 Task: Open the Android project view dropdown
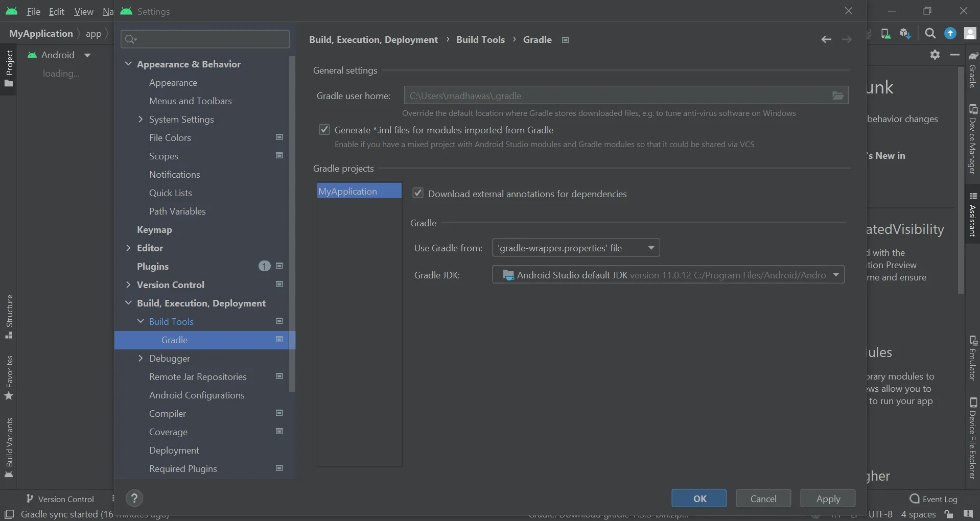[x=59, y=55]
